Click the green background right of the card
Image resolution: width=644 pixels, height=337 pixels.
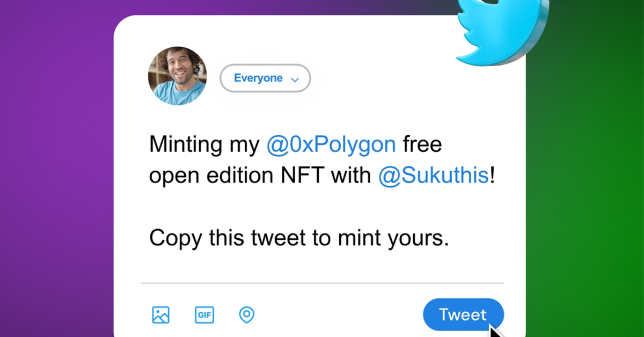point(585,188)
